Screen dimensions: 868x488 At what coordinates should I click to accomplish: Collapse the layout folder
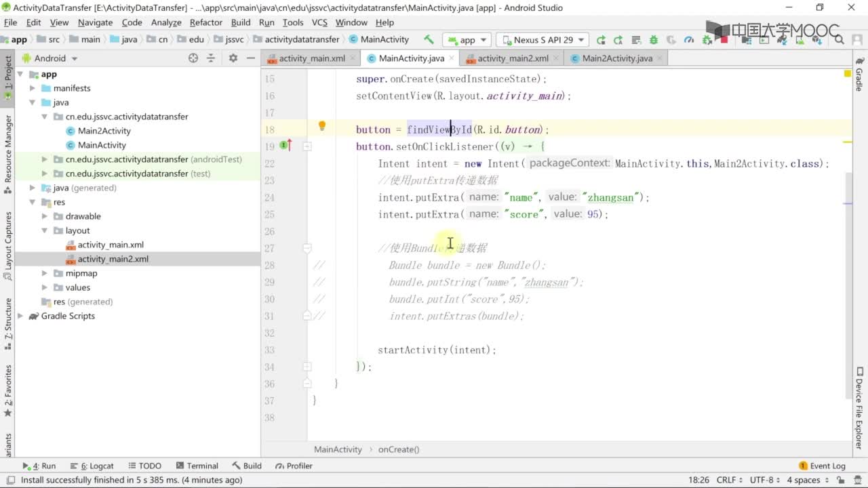click(x=45, y=230)
